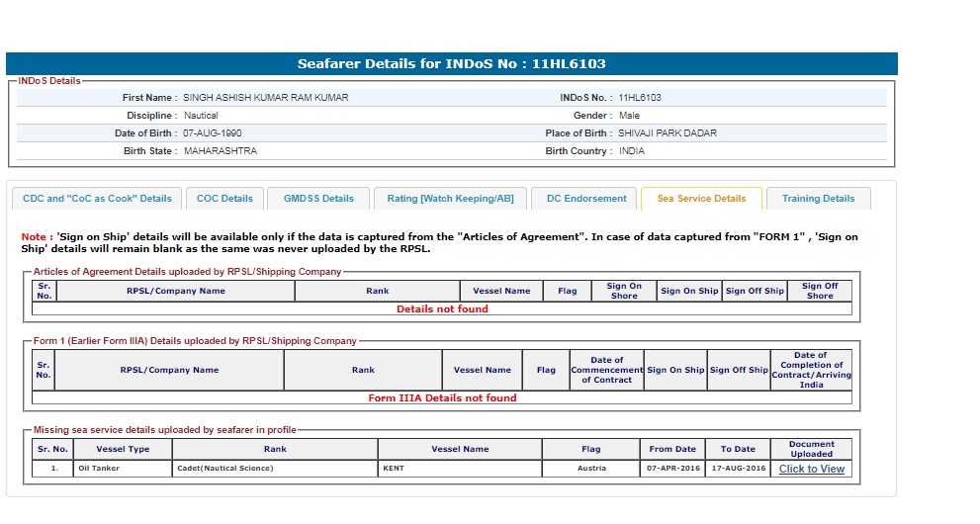Click the From Date value 07-APR-2016
This screenshot has height=524, width=980.
pos(671,469)
